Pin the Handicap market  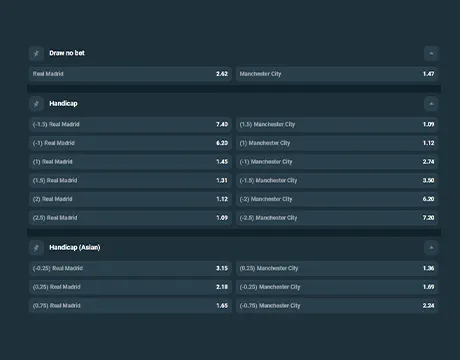click(36, 104)
